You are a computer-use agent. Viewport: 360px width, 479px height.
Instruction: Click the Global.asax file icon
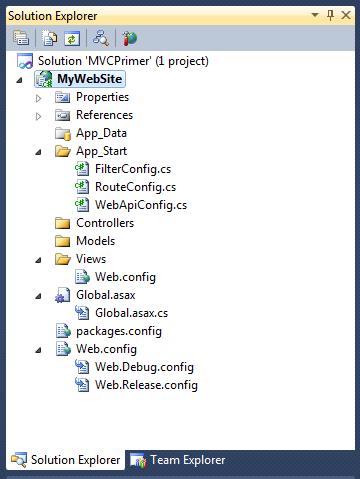tap(63, 295)
